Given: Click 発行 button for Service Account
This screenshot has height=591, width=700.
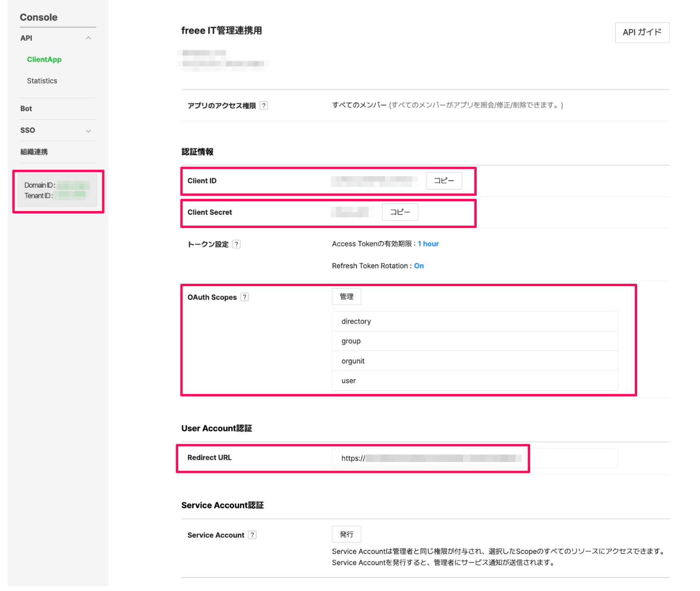Looking at the screenshot, I should point(346,534).
